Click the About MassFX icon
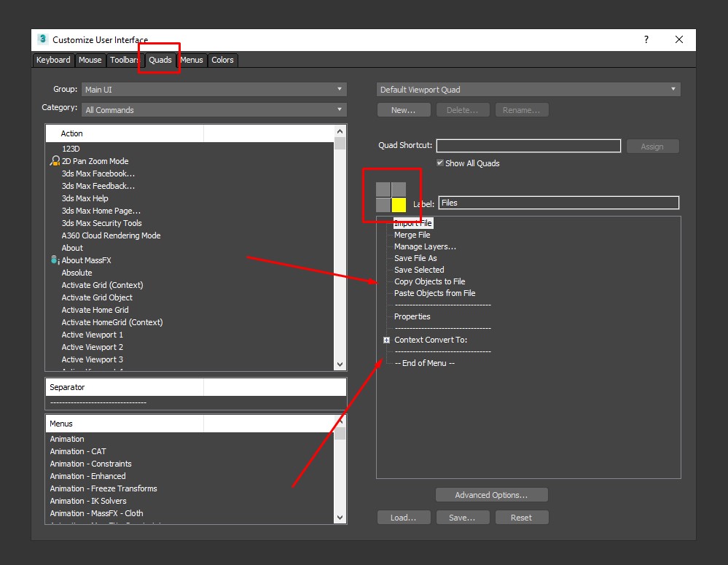 tap(55, 260)
